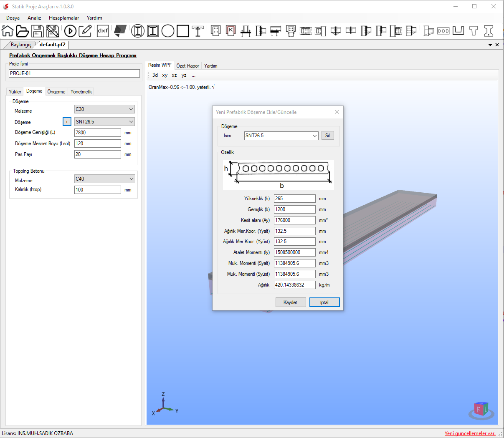
Task: Open the Yardım tab beside Özet Rapor
Action: click(210, 66)
